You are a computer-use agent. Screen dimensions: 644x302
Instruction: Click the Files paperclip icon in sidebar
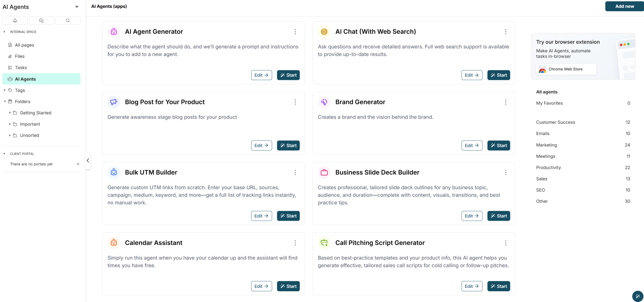(10, 56)
